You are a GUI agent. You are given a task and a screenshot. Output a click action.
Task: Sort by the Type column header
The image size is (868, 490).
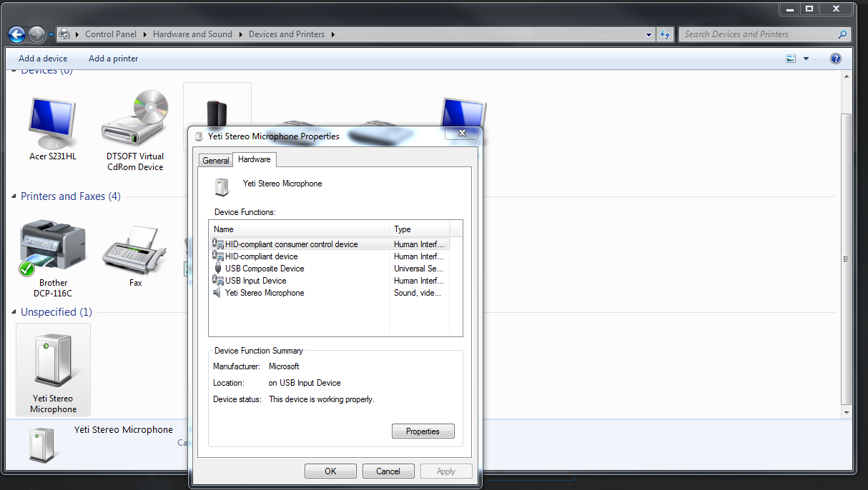(420, 229)
